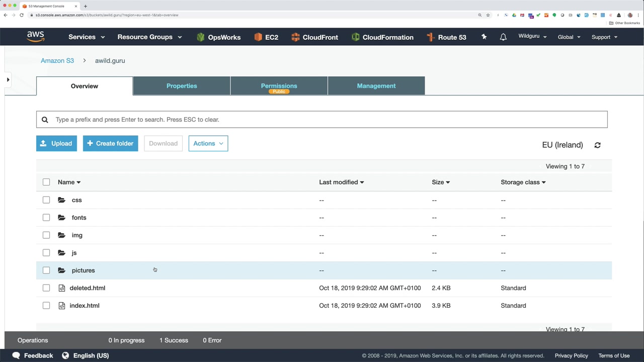Viewport: 644px width, 362px height.
Task: Sort by Storage class column
Action: (523, 182)
